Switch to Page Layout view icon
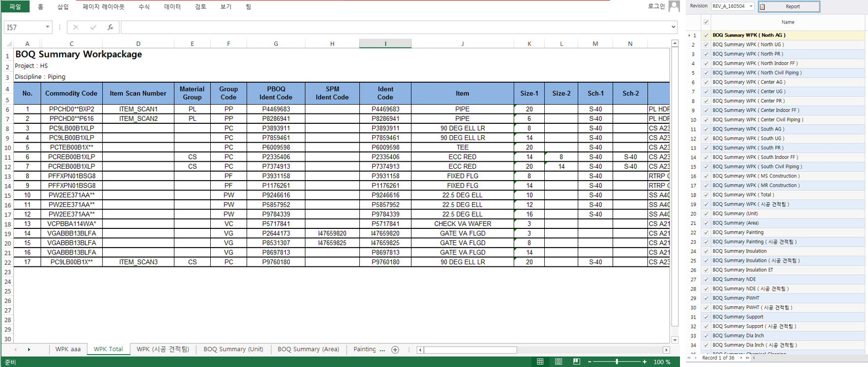Viewport: 868px width, 367px height. click(558, 362)
